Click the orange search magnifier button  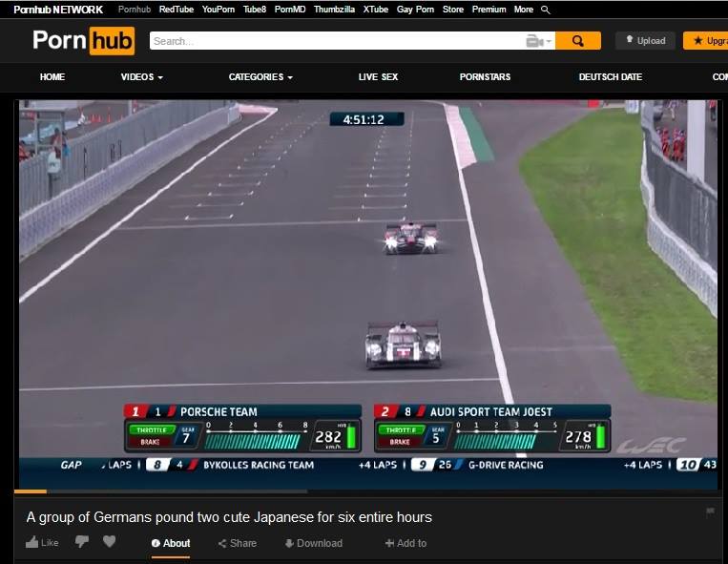coord(578,41)
